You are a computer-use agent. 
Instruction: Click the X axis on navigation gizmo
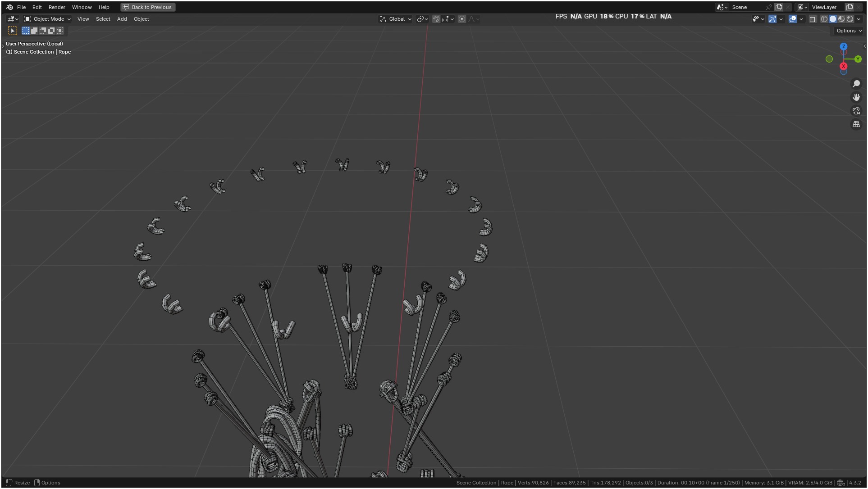point(844,66)
